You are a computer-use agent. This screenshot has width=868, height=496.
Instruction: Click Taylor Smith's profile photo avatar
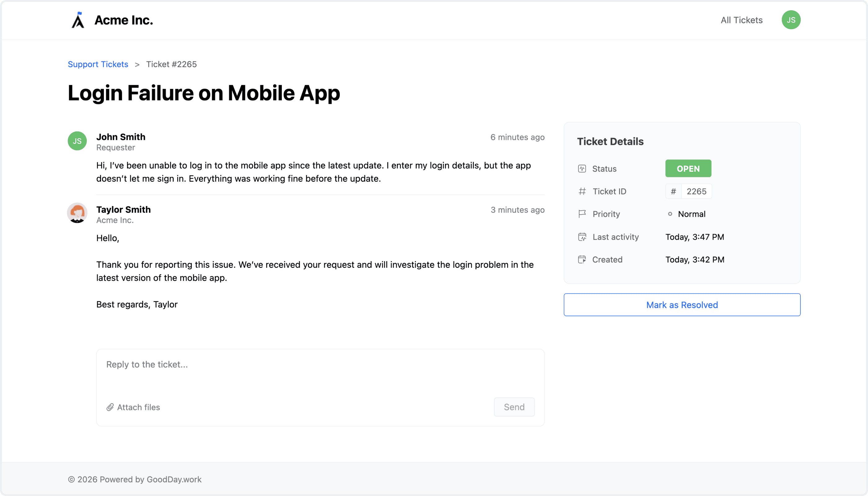77,213
